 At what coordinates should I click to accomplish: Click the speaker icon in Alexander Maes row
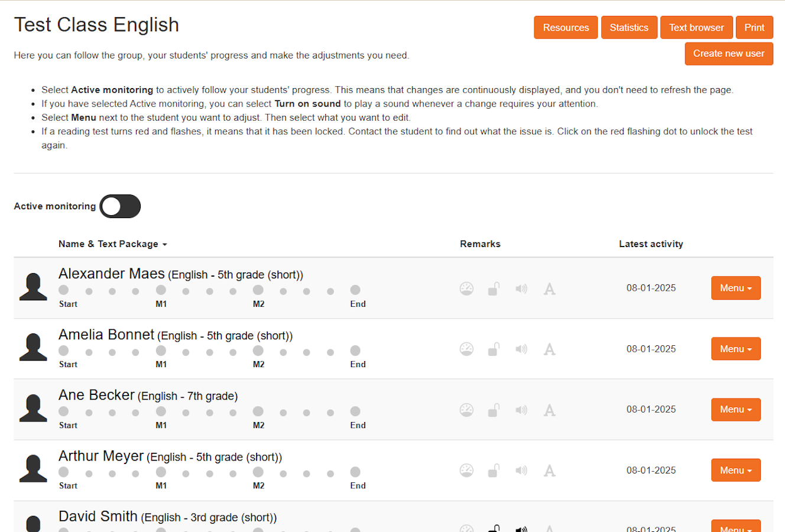(x=521, y=289)
